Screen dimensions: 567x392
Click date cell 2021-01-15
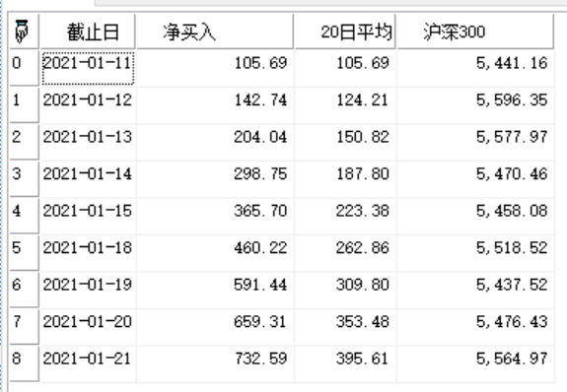click(x=88, y=216)
